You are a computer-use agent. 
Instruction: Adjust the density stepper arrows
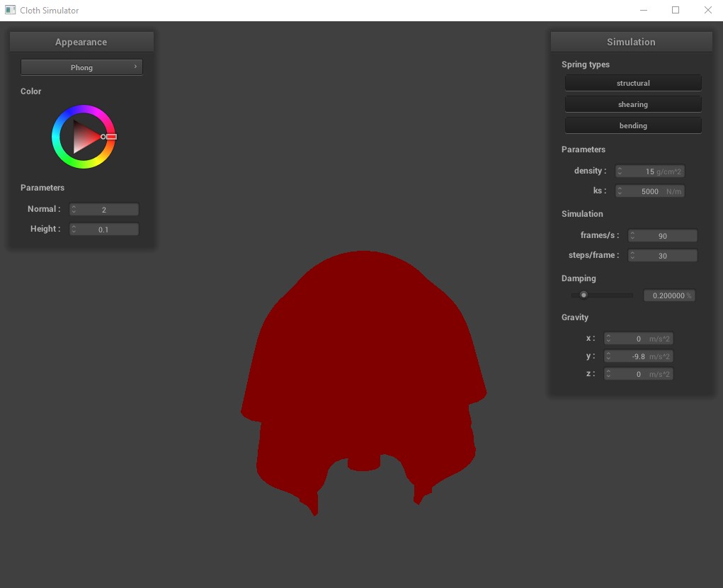(620, 171)
